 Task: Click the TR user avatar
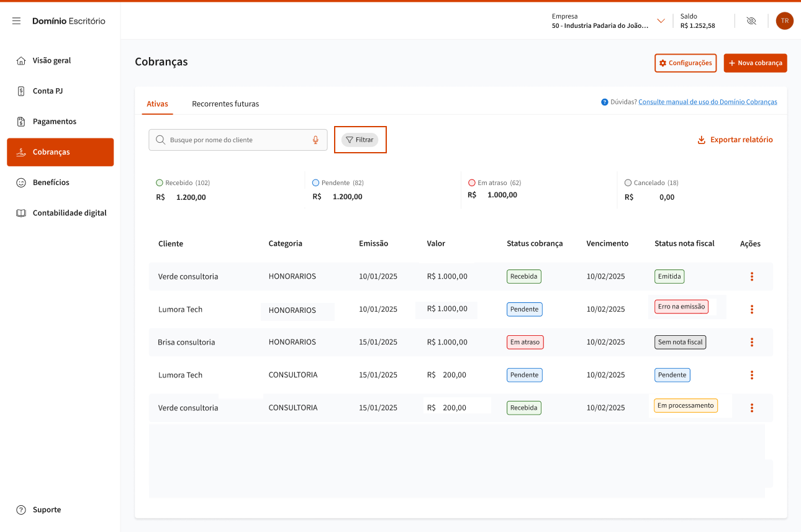784,21
